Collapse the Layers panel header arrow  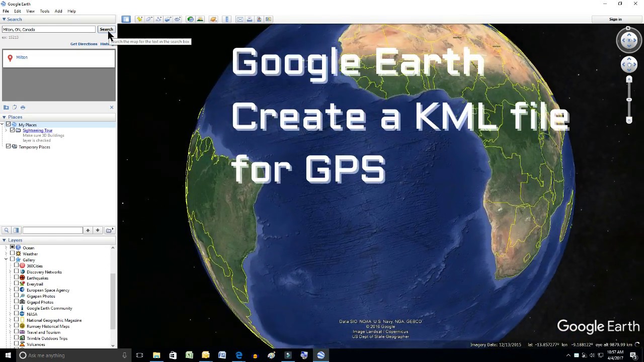pos(4,240)
